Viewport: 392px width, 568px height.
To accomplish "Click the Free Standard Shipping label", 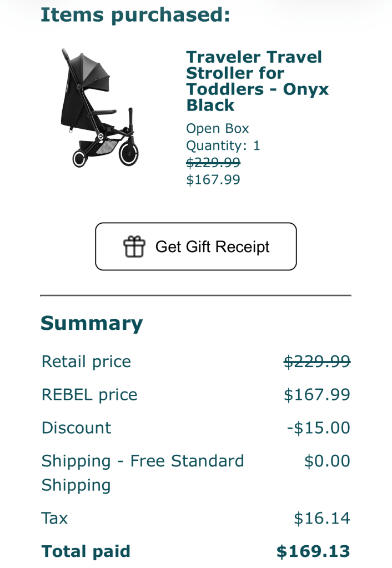I will 143,473.
